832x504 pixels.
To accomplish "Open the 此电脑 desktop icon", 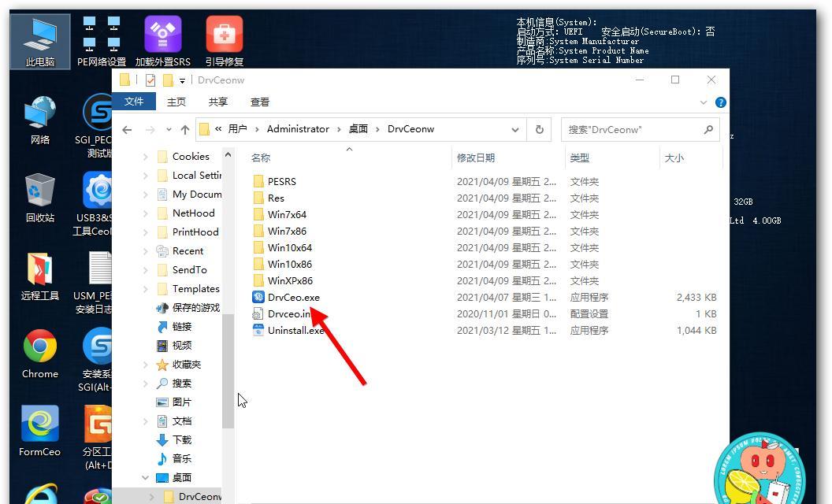I will pos(40,42).
